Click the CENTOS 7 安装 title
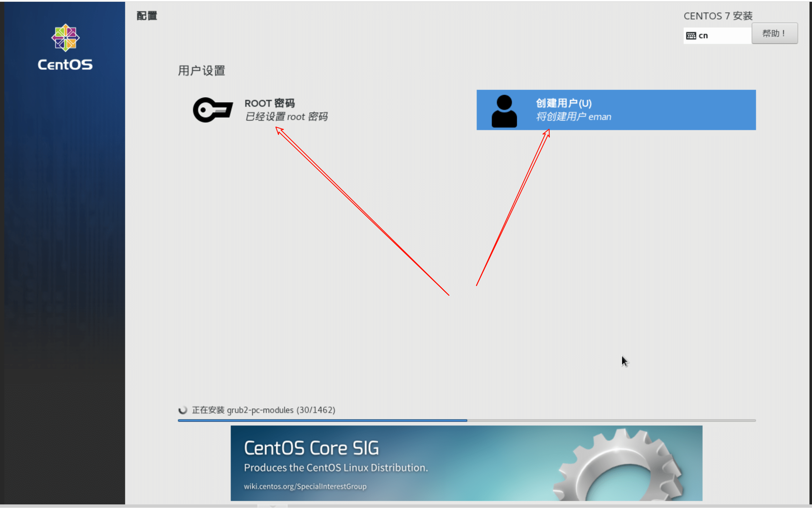The width and height of the screenshot is (812, 508). click(718, 16)
